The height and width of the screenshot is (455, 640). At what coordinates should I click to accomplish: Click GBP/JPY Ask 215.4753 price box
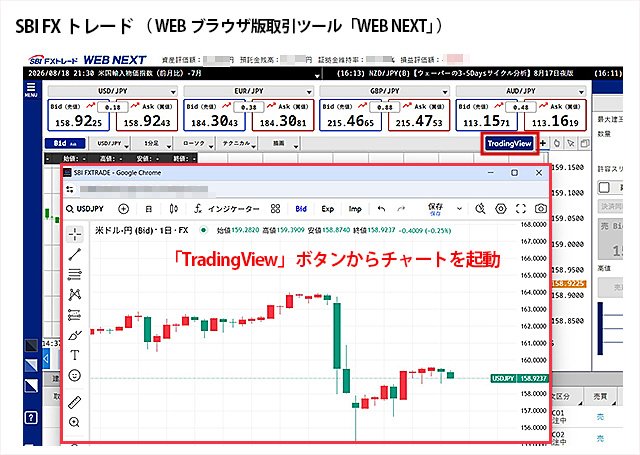pyautogui.click(x=419, y=115)
